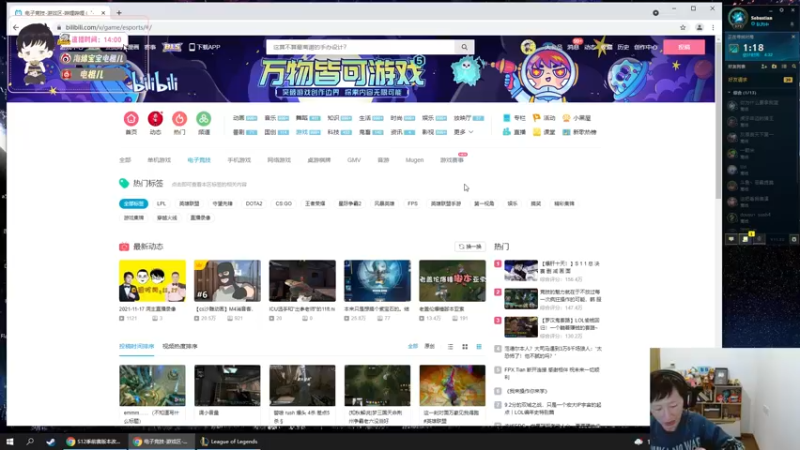The width and height of the screenshot is (800, 450).
Task: Open the 动态 microphone icon
Action: tap(155, 119)
